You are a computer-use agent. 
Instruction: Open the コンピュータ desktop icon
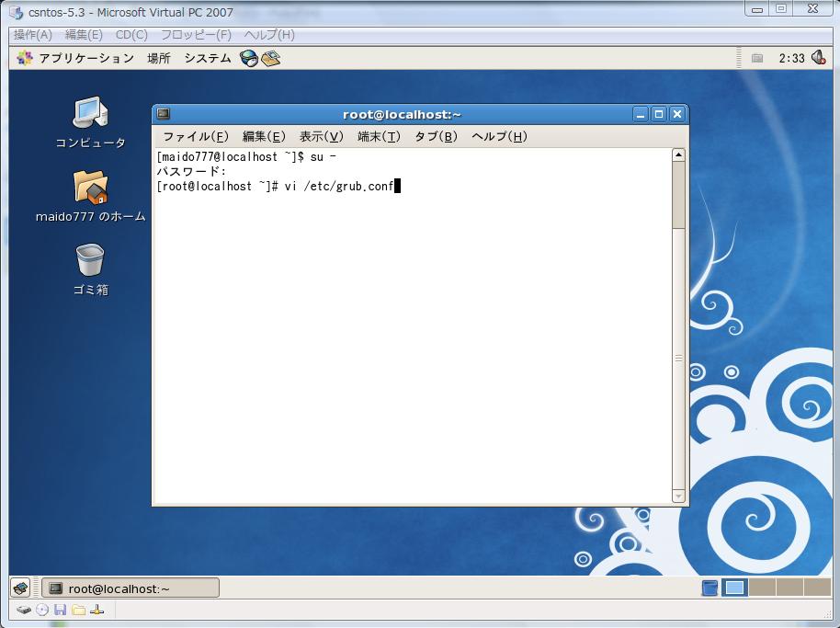pyautogui.click(x=90, y=114)
